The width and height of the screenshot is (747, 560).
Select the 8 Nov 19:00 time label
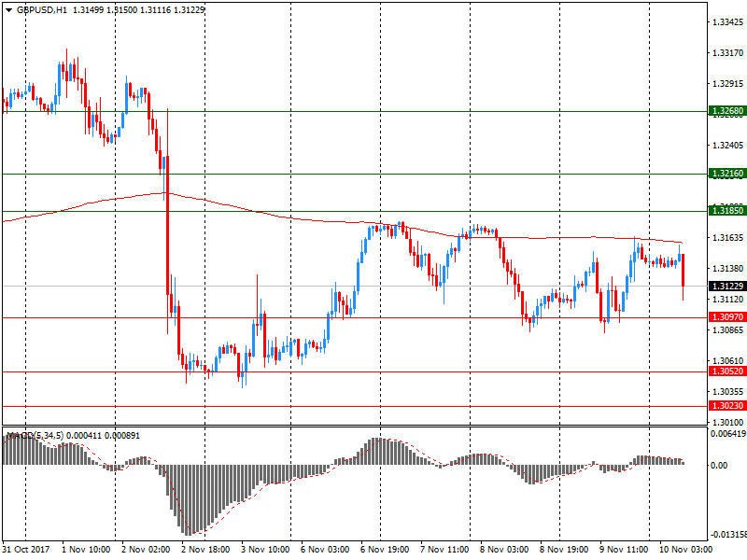565,550
